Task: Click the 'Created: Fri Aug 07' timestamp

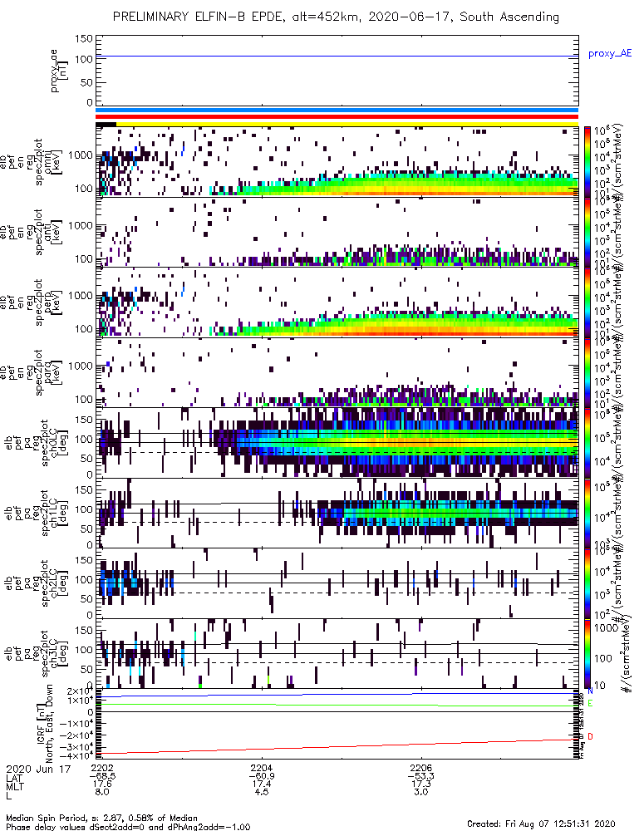Action: tap(541, 824)
